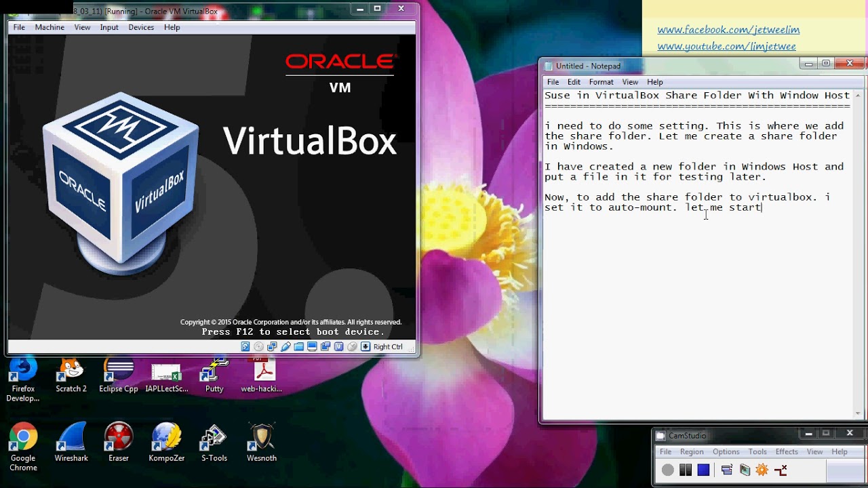Click the Notepad scrollbar down arrow
The image size is (868, 488).
(858, 413)
